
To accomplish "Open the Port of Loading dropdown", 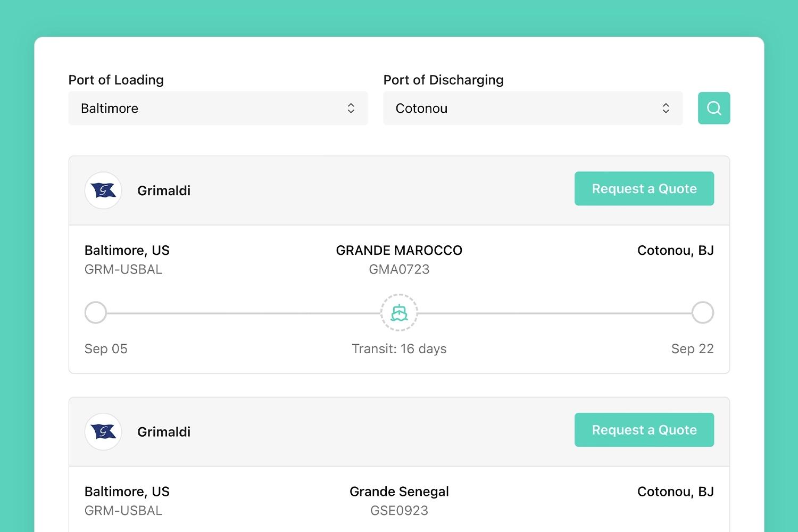I will point(218,108).
